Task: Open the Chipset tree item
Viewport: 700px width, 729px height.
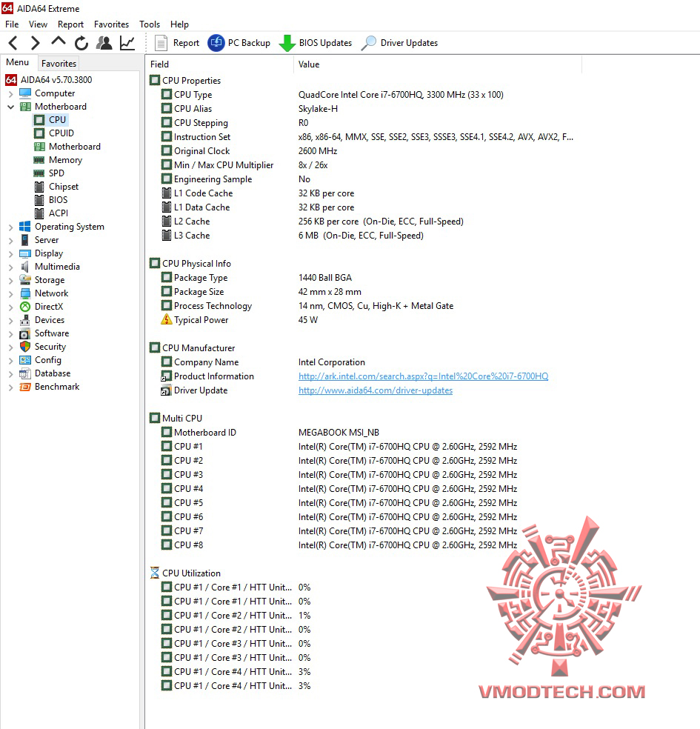Action: point(56,187)
